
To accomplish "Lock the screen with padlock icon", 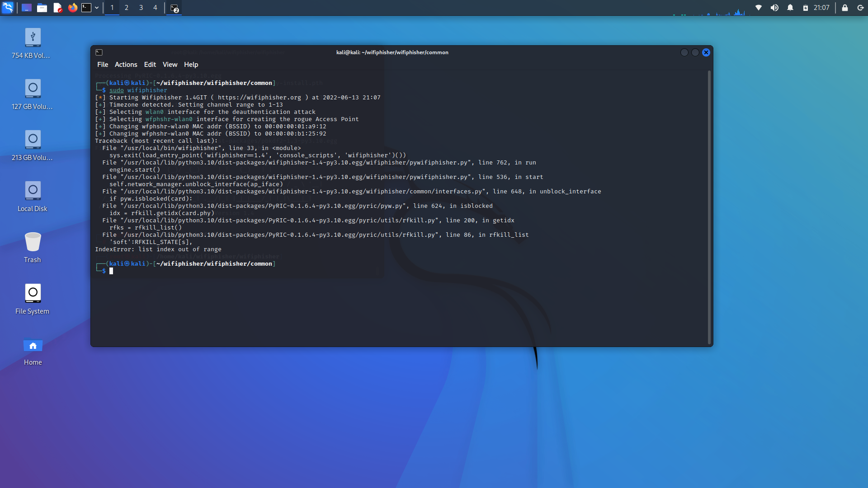I will [844, 8].
